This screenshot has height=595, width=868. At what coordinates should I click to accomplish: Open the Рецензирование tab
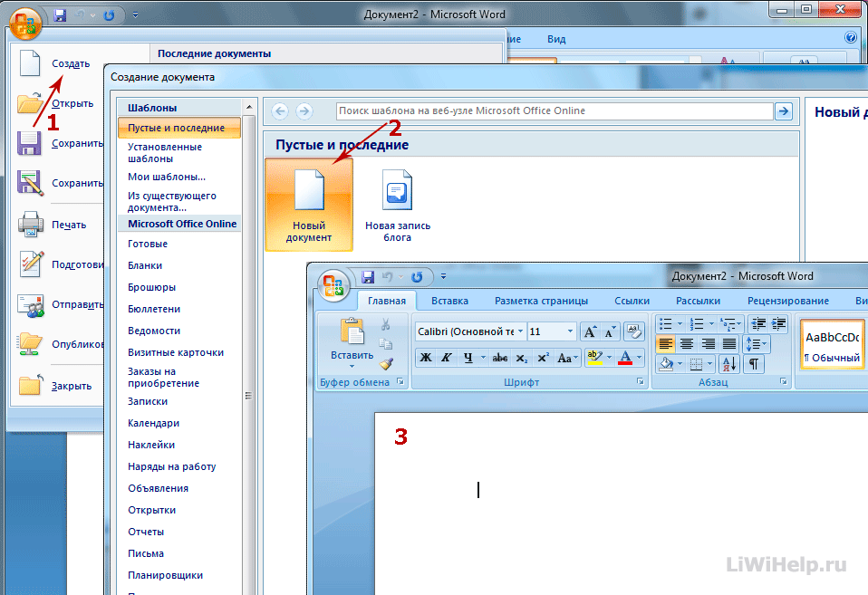[x=787, y=301]
